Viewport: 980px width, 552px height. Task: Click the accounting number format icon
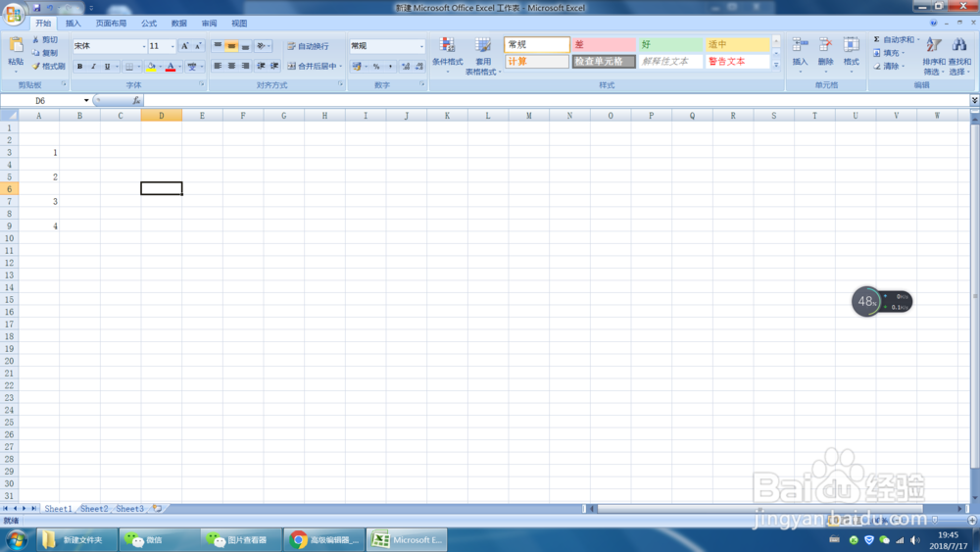pyautogui.click(x=357, y=67)
